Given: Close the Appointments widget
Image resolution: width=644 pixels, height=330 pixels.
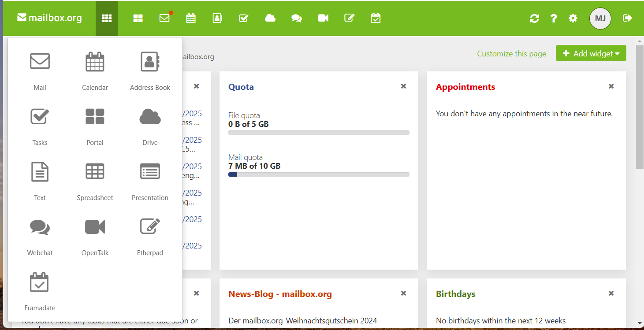Looking at the screenshot, I should (611, 86).
